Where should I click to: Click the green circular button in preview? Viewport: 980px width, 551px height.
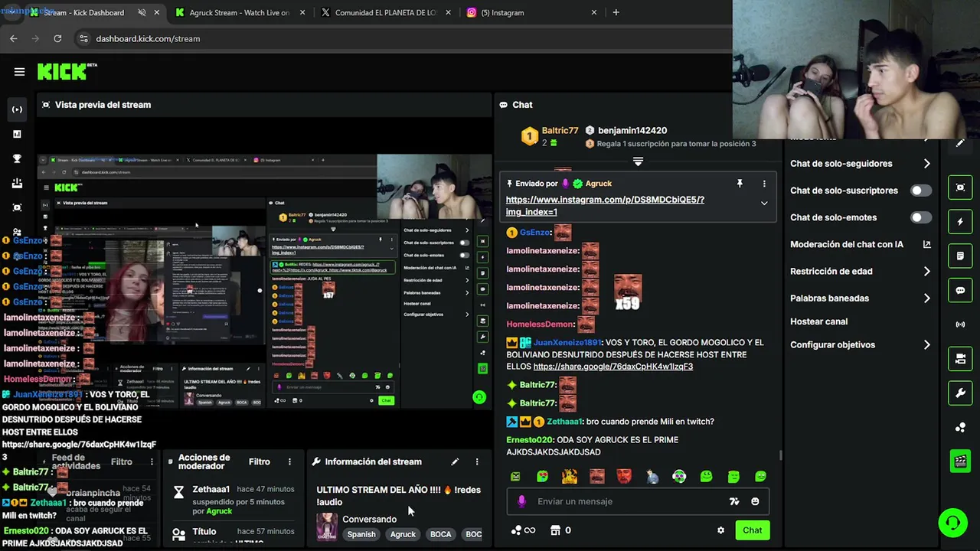[479, 396]
